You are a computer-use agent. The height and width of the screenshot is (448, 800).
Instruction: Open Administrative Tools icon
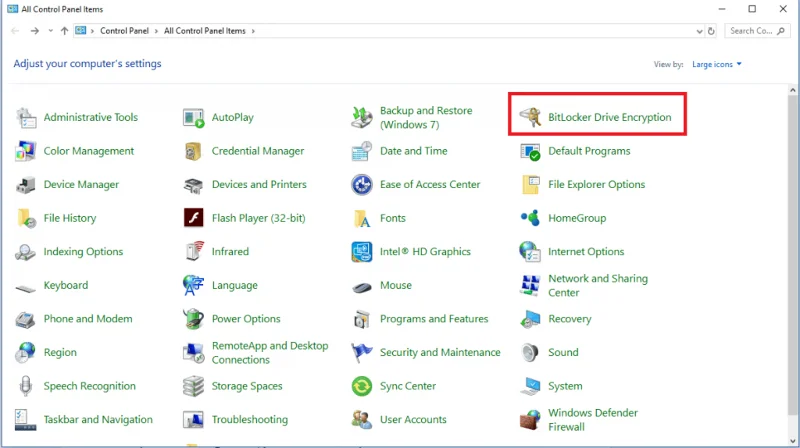point(26,117)
